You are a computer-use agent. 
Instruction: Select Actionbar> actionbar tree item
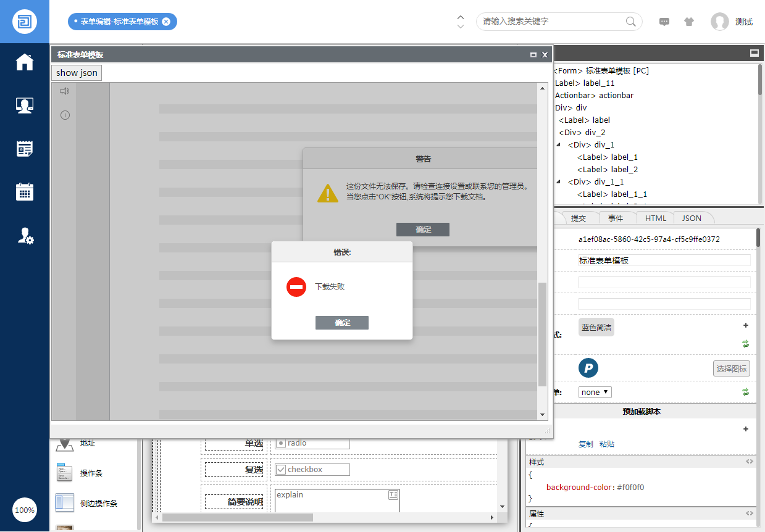pyautogui.click(x=594, y=96)
